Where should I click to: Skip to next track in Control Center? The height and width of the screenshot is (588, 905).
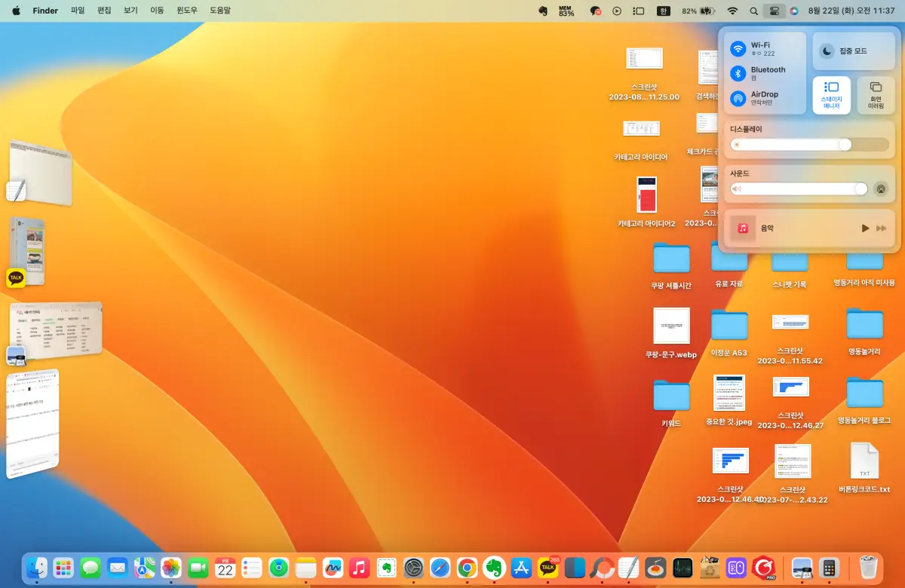point(881,228)
